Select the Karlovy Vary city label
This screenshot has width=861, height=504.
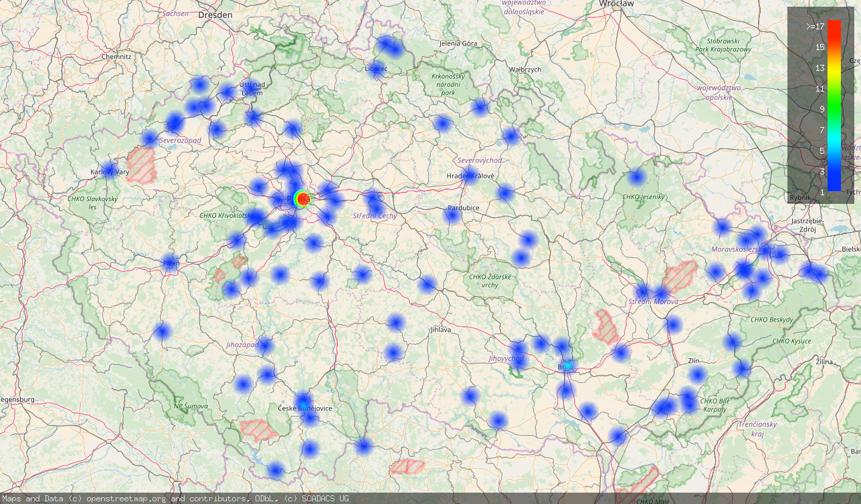(110, 172)
